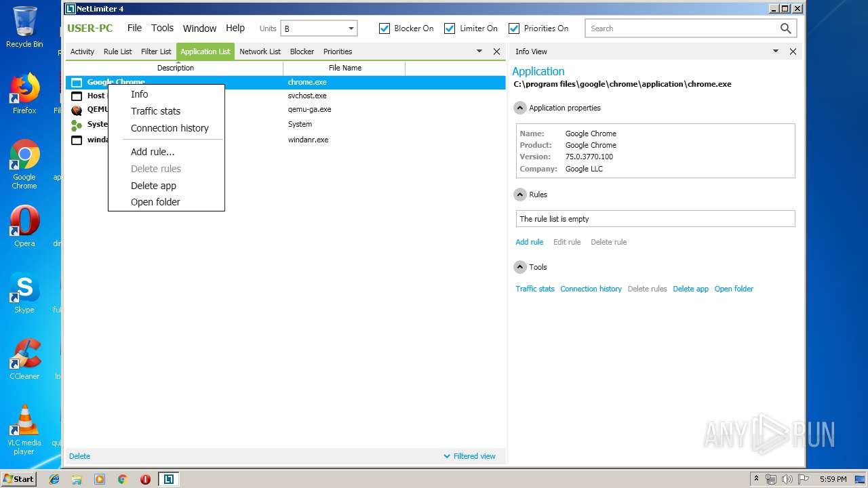This screenshot has width=868, height=488.
Task: Click Internet Explorer taskbar icon
Action: tap(54, 479)
